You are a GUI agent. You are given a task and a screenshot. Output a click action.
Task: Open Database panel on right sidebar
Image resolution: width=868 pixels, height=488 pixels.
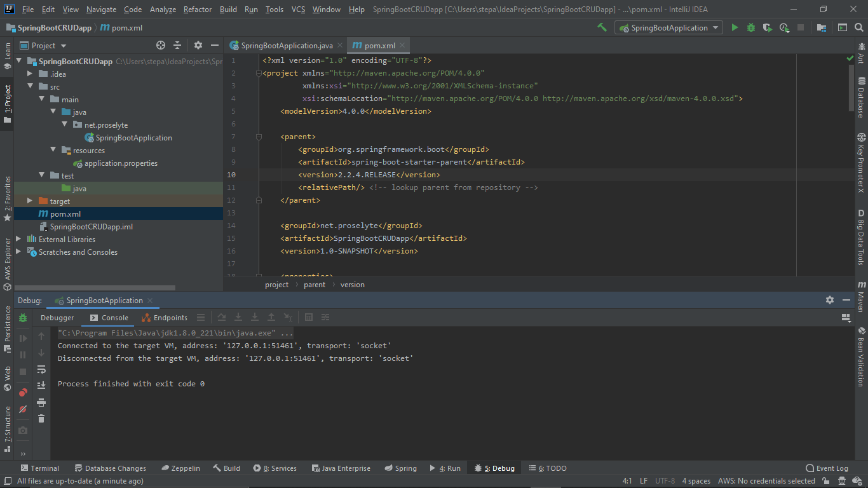862,97
